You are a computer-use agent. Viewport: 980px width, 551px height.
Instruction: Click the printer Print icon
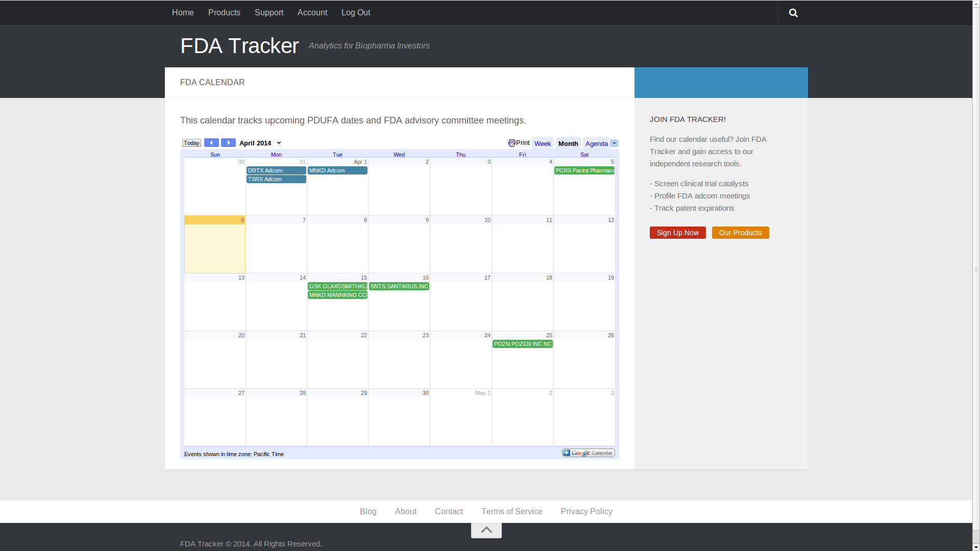[x=512, y=143]
